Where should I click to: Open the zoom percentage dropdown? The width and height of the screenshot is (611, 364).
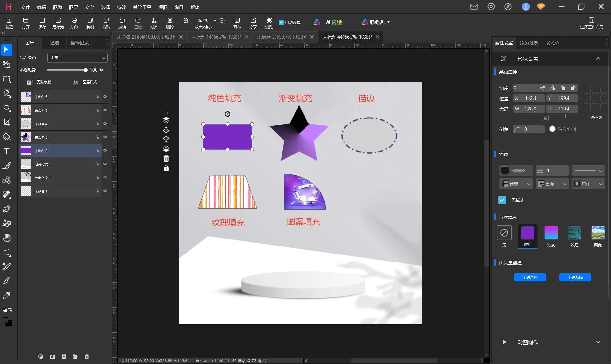tap(215, 20)
